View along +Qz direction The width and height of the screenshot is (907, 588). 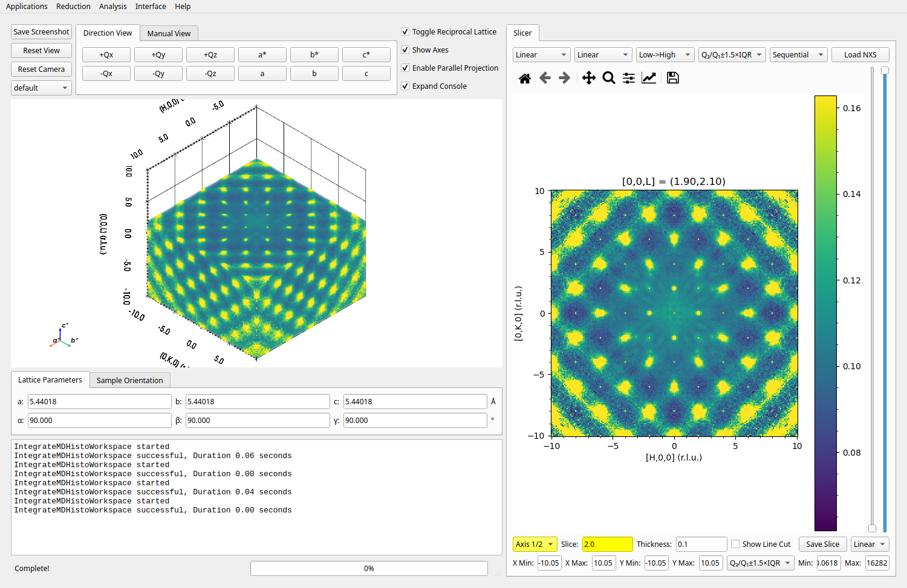pyautogui.click(x=210, y=54)
